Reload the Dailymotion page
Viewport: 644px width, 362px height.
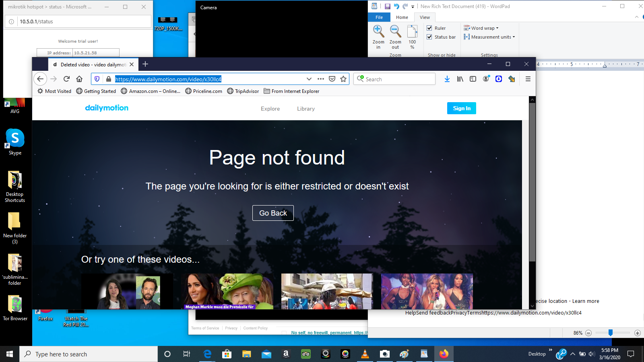66,79
